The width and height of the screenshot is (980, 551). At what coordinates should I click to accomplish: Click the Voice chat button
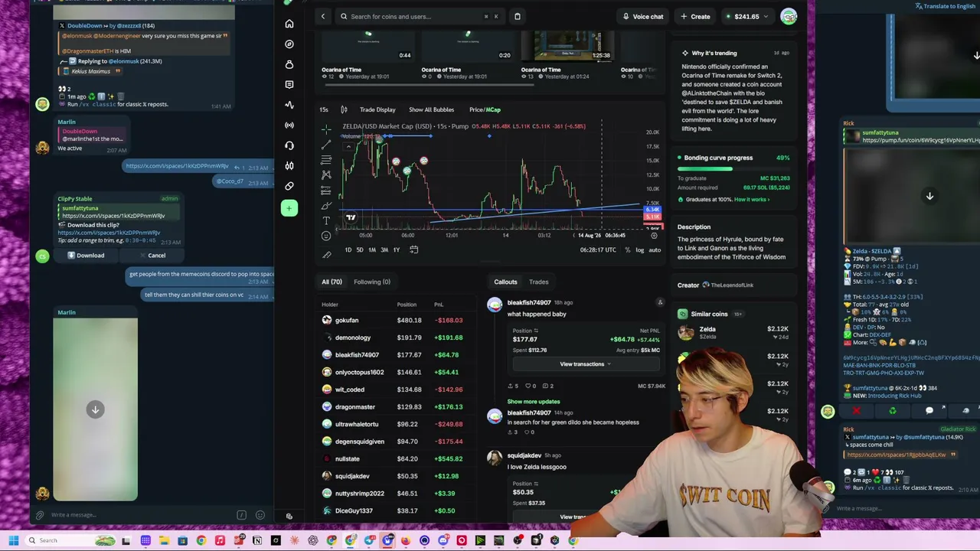(x=642, y=16)
